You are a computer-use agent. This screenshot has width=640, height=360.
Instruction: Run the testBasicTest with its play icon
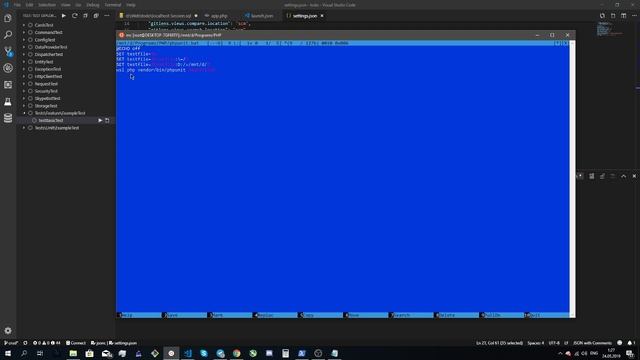click(x=100, y=120)
